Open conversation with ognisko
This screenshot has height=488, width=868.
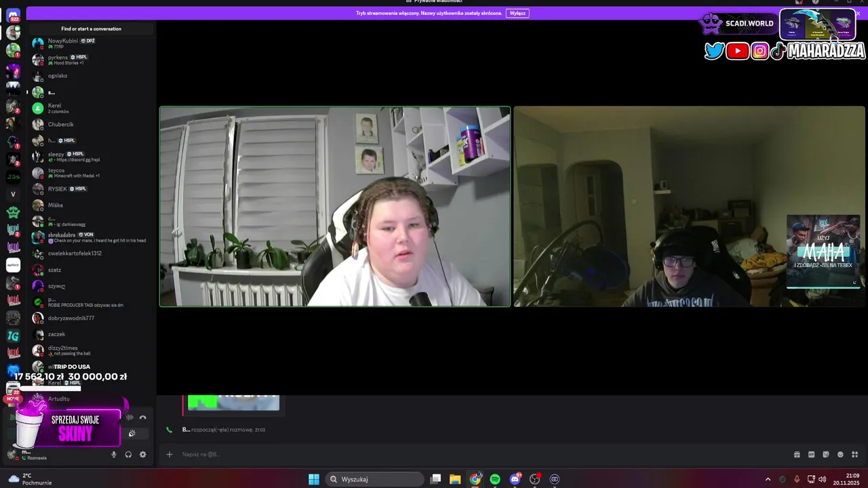[x=91, y=76]
